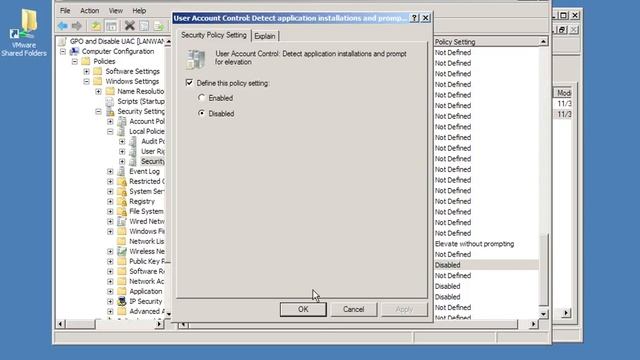Click the Apply button

(404, 309)
